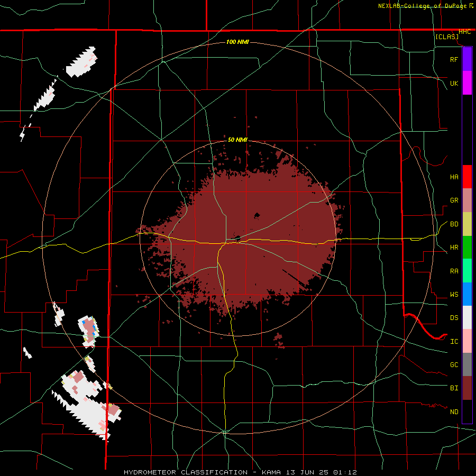Click the HA legend label
Image resolution: width=476 pixels, height=476 pixels.
[x=454, y=177]
